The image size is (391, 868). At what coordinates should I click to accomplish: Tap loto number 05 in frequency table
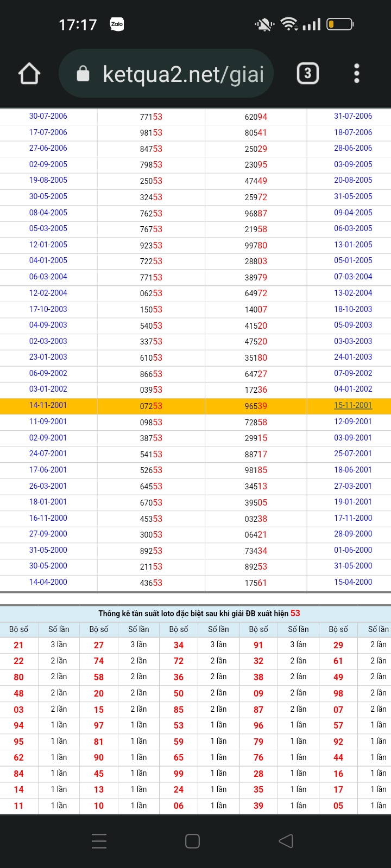[x=338, y=806]
